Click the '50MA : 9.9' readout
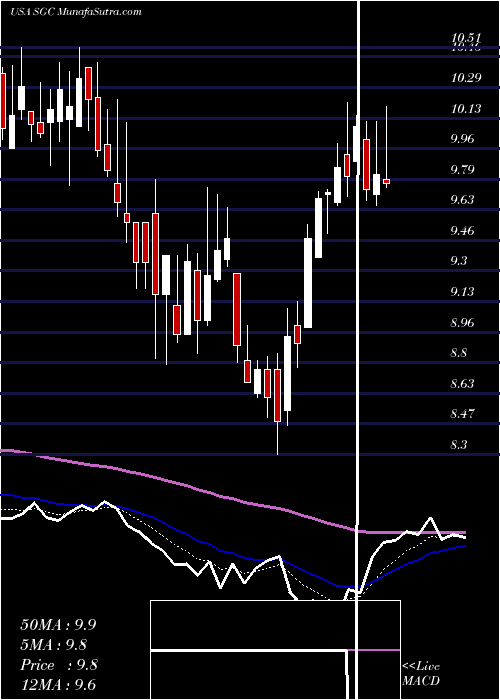This screenshot has height=700, width=500. click(x=58, y=625)
